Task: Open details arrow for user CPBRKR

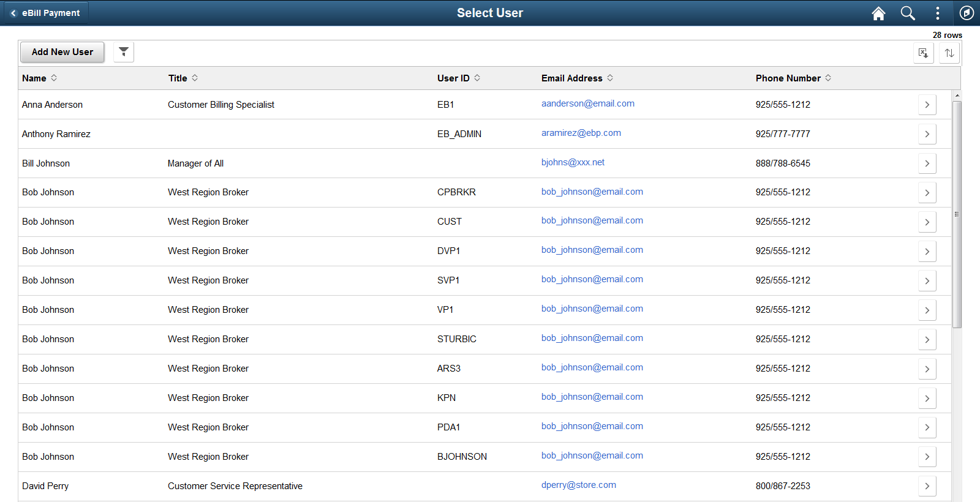Action: click(x=927, y=193)
